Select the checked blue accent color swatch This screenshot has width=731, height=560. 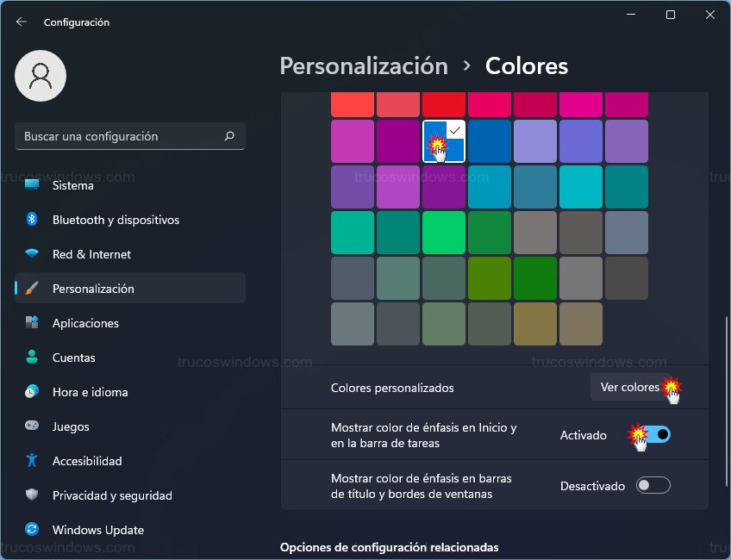(444, 141)
